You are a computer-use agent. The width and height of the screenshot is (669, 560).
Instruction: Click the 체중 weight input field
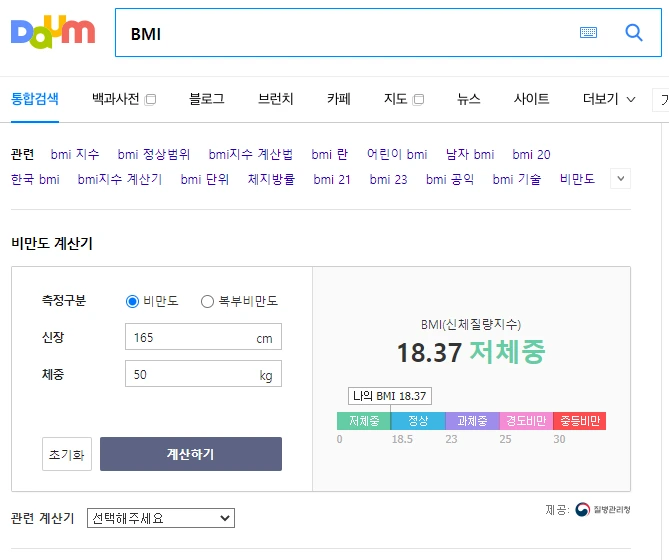click(x=203, y=374)
